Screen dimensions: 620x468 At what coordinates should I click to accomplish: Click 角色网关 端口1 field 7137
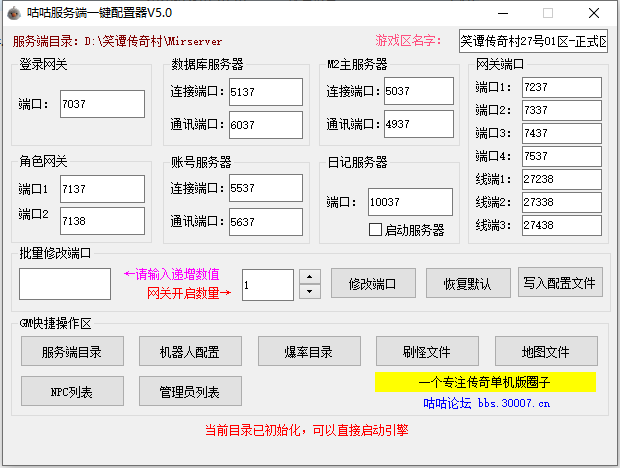pos(102,189)
